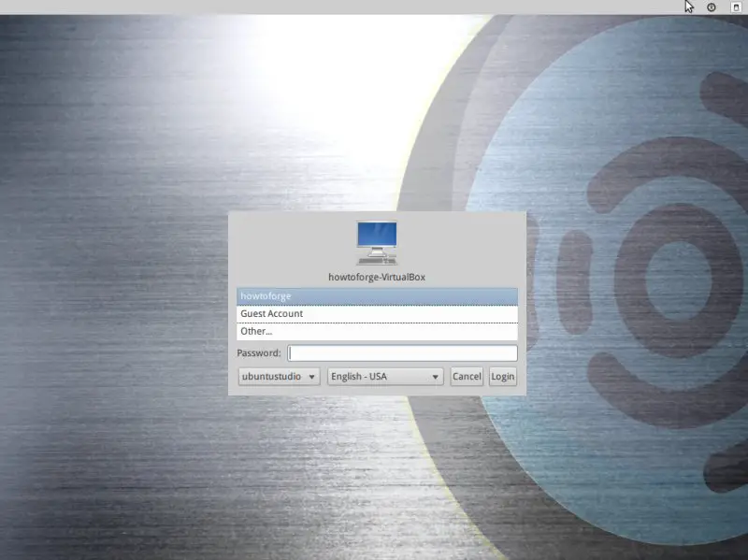Open the power menu in the top panel

click(736, 7)
